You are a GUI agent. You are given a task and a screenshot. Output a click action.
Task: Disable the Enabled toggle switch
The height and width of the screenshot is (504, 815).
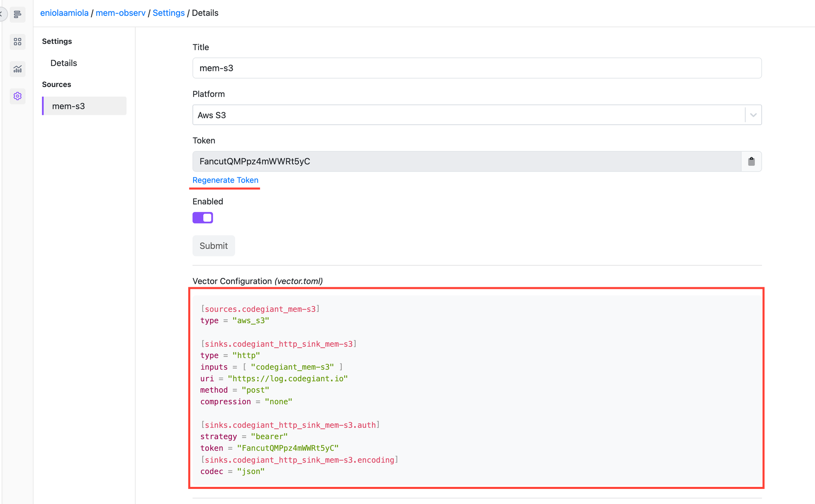pos(203,217)
